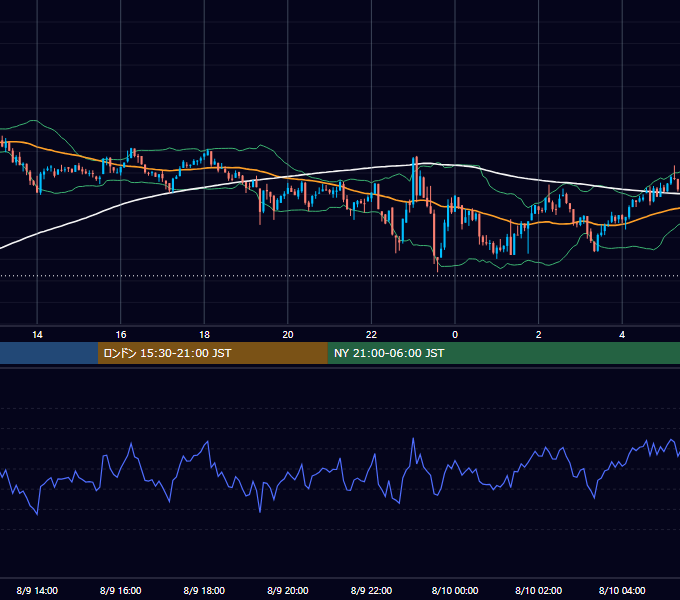Click the 8/10 00:00 label on oscillator axis
Screen dimensions: 680x600
point(455,590)
